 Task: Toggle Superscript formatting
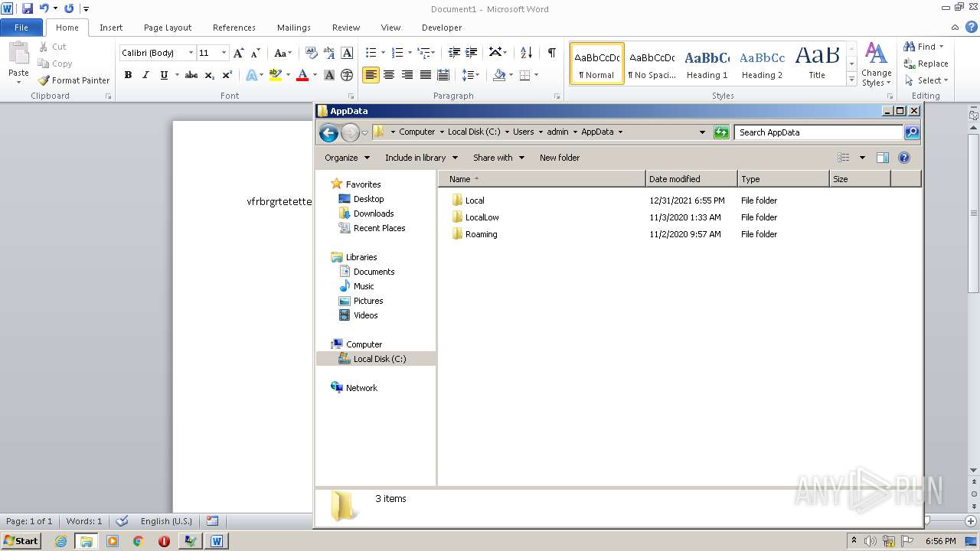[x=227, y=75]
